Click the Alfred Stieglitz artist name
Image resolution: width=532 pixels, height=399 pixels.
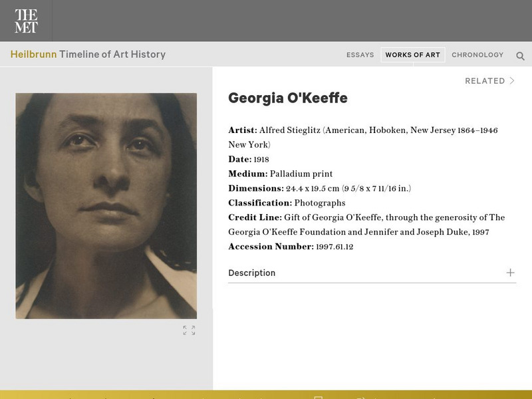pos(290,130)
